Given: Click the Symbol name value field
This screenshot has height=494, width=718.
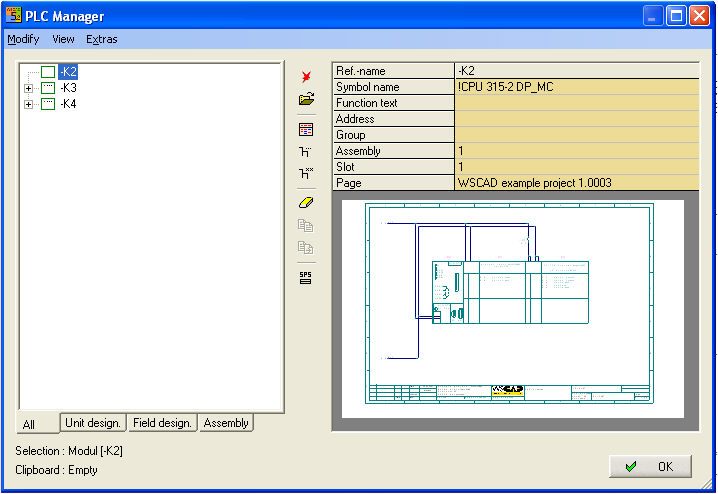Looking at the screenshot, I should [x=577, y=87].
